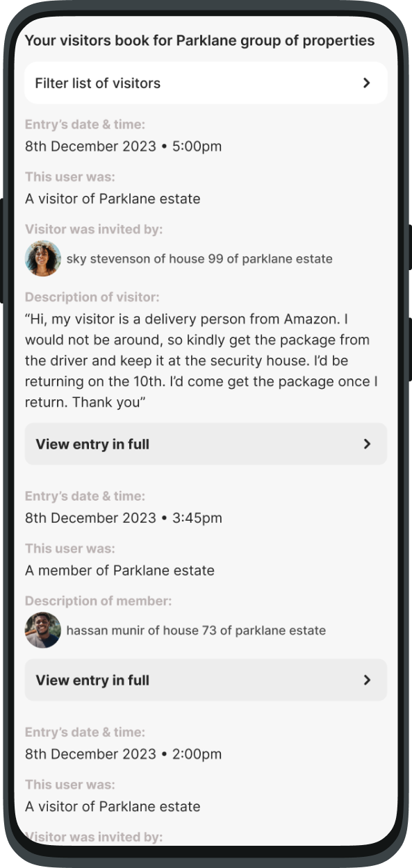Select the link naming hassan munir of house 73

point(195,631)
